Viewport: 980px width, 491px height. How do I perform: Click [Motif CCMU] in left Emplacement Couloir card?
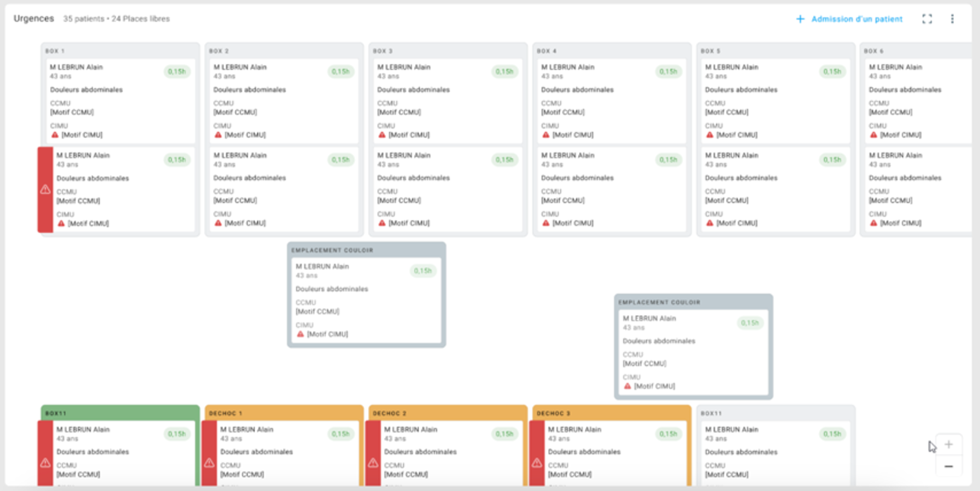pos(318,311)
